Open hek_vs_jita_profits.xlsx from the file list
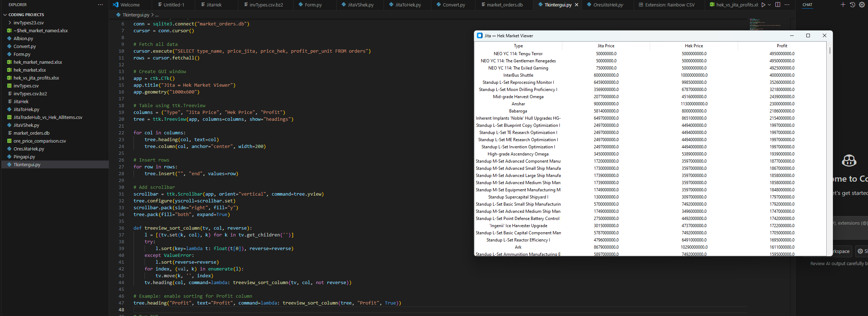 tap(36, 78)
